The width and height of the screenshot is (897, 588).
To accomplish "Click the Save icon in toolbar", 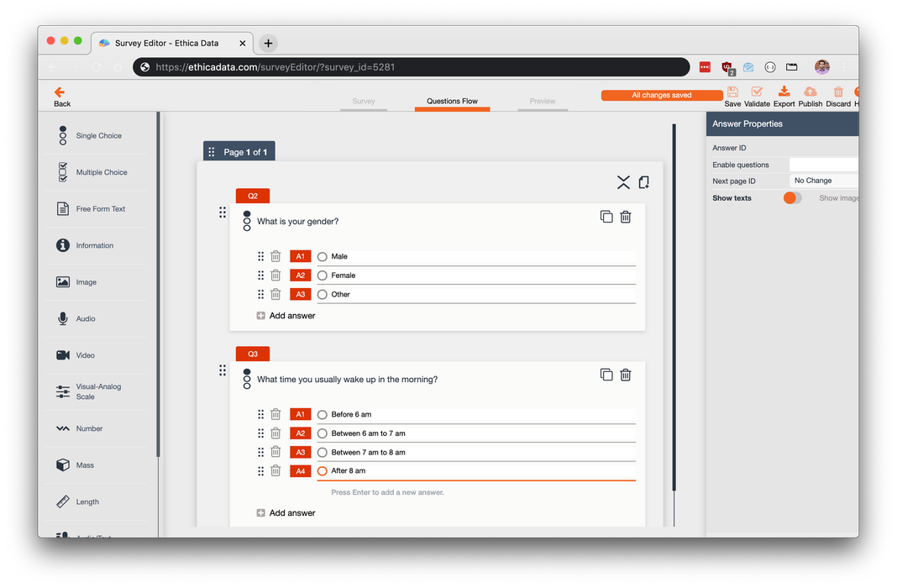I will coord(732,93).
